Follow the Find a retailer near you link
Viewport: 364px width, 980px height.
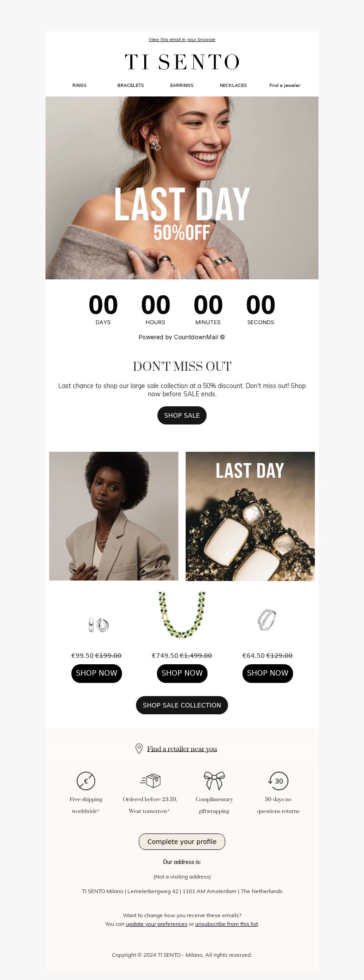(182, 749)
